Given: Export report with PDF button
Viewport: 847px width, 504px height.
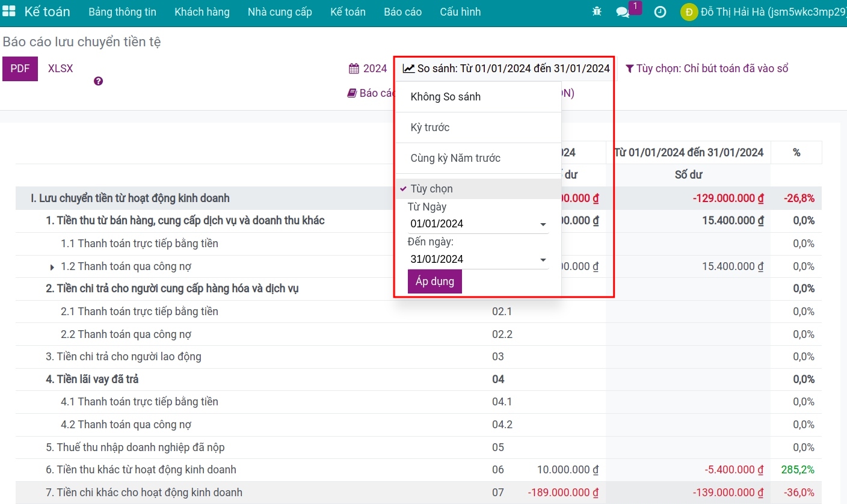Looking at the screenshot, I should tap(20, 69).
